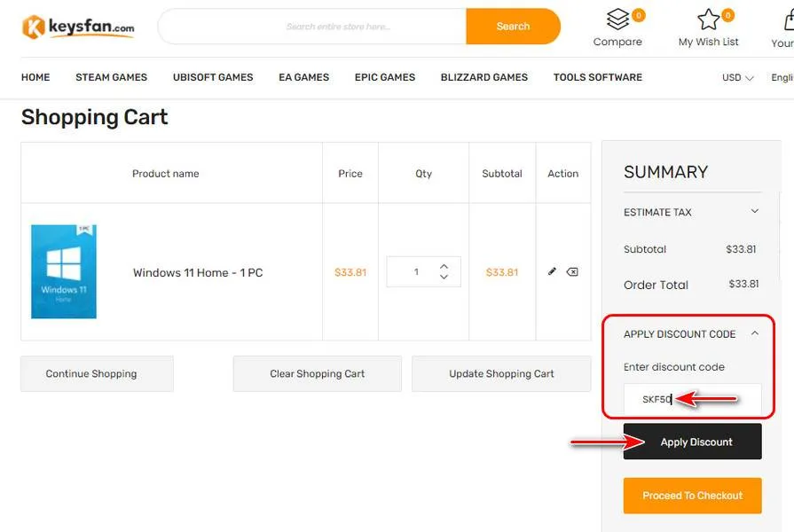Go to Blizzard Games menu item
This screenshot has height=532, width=794.
[483, 77]
